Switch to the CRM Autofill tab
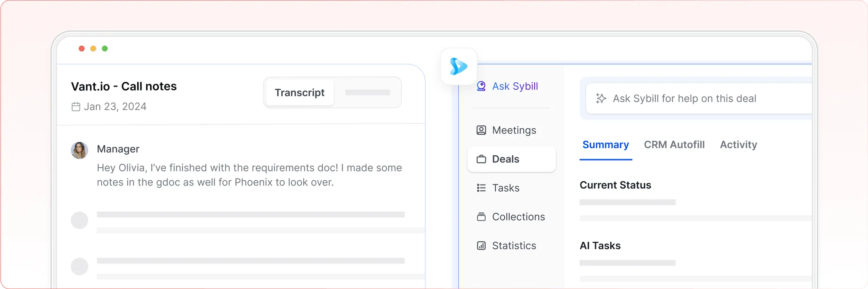The height and width of the screenshot is (289, 868). [x=674, y=145]
